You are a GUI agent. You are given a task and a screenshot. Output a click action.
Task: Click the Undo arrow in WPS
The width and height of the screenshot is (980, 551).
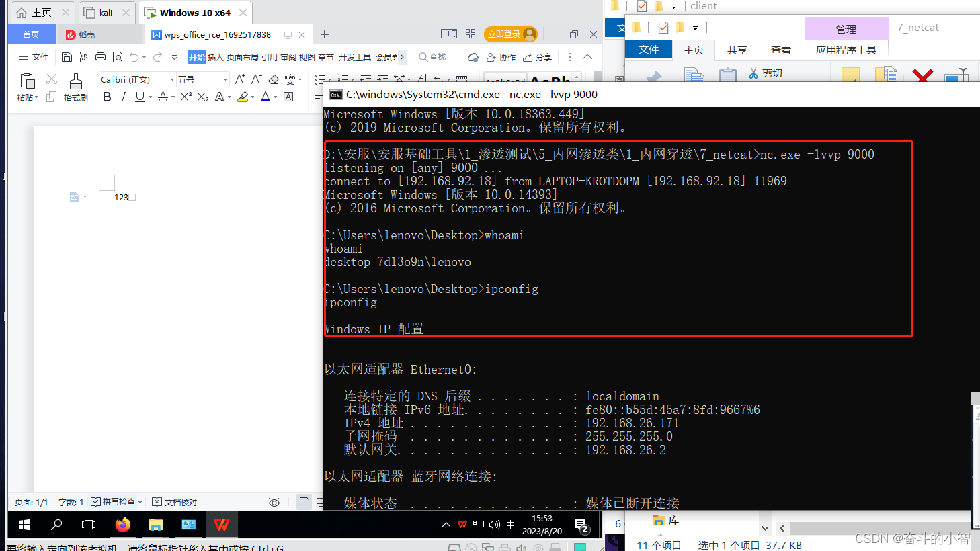pyautogui.click(x=134, y=57)
